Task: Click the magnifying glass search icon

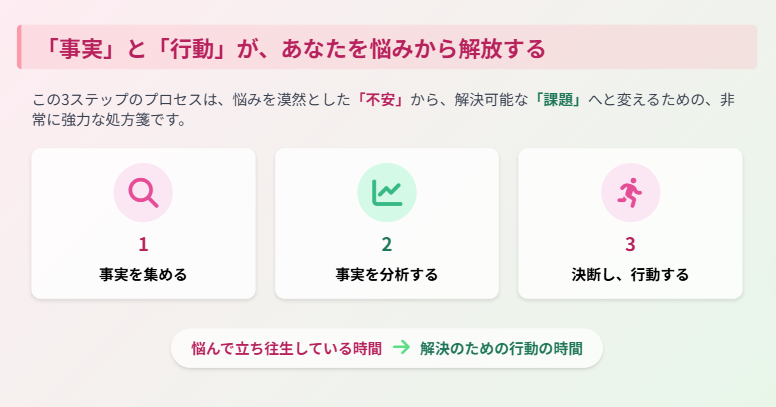Action: pyautogui.click(x=143, y=193)
